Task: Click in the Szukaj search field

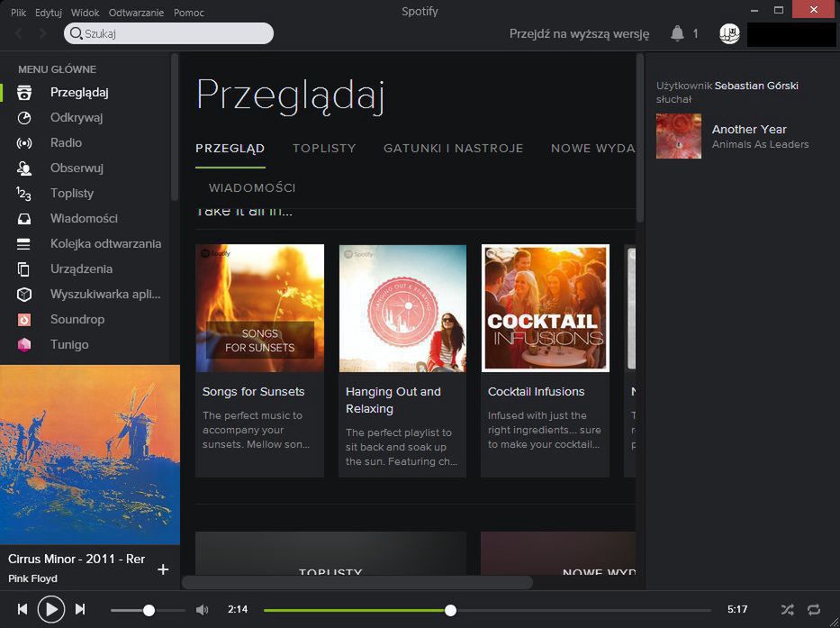Action: coord(168,33)
